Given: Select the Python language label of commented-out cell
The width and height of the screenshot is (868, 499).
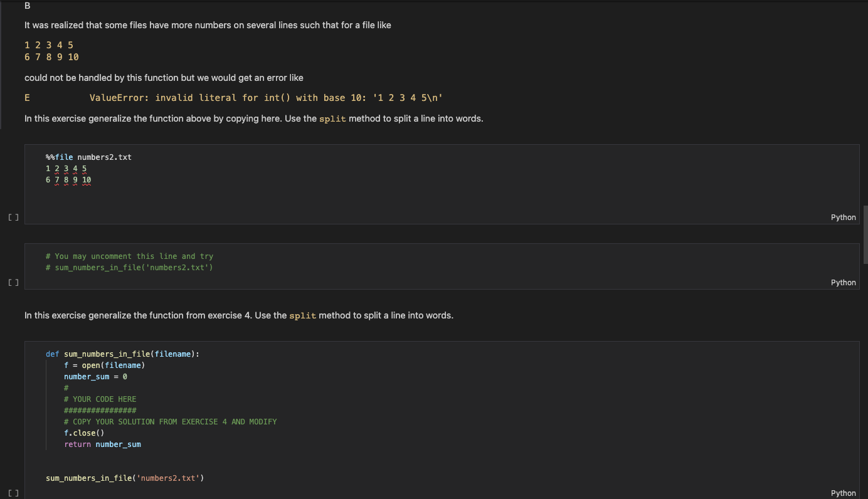Looking at the screenshot, I should pyautogui.click(x=843, y=283).
